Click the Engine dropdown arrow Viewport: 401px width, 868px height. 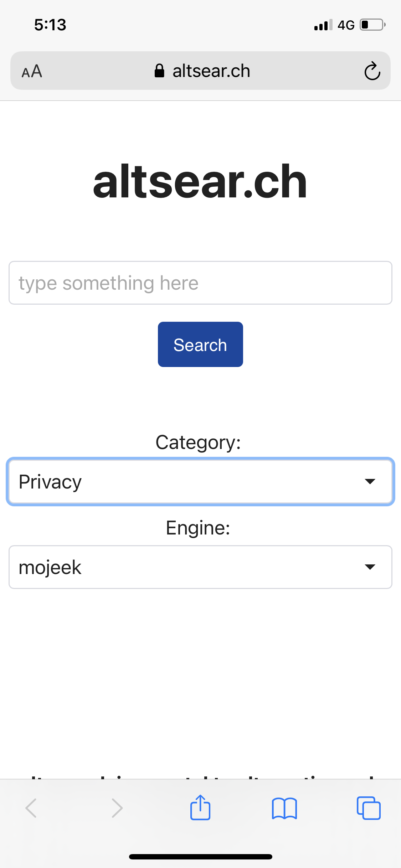pyautogui.click(x=370, y=567)
